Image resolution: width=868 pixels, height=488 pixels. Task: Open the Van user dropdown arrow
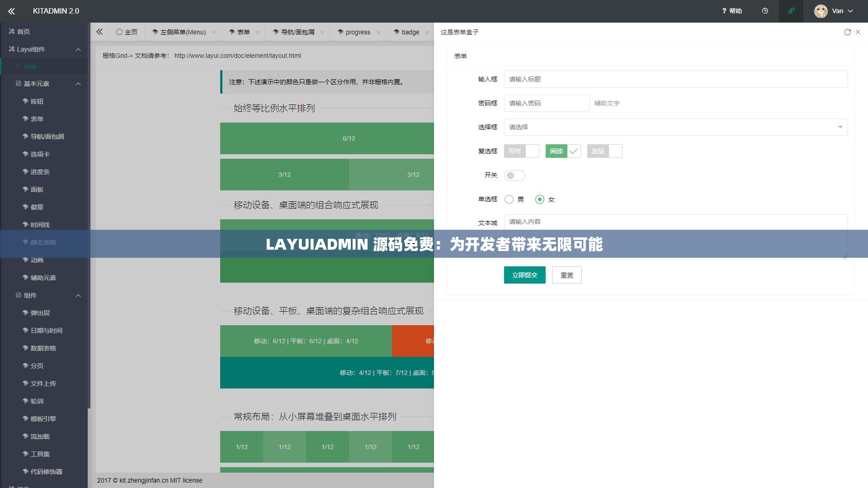(850, 11)
